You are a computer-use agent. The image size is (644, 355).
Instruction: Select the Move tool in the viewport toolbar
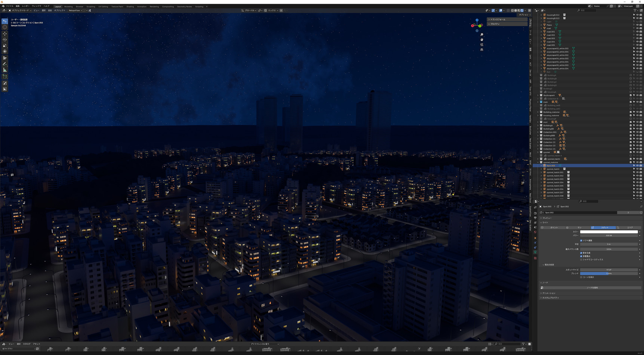pos(5,33)
